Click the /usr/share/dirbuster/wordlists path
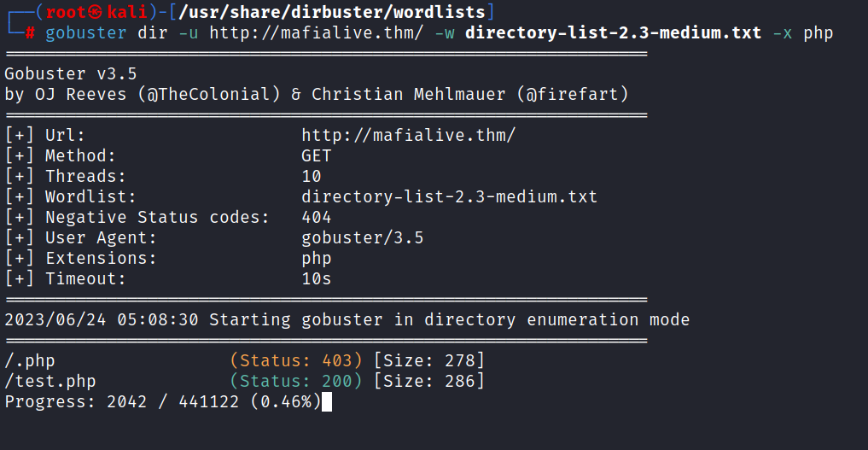 click(x=332, y=12)
